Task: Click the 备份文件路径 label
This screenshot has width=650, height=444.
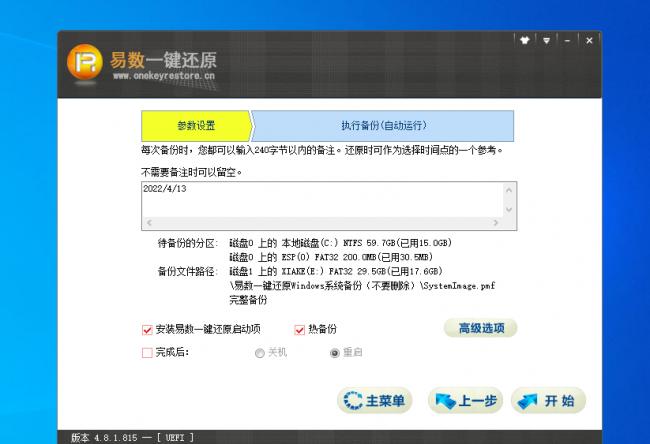Action: click(187, 272)
